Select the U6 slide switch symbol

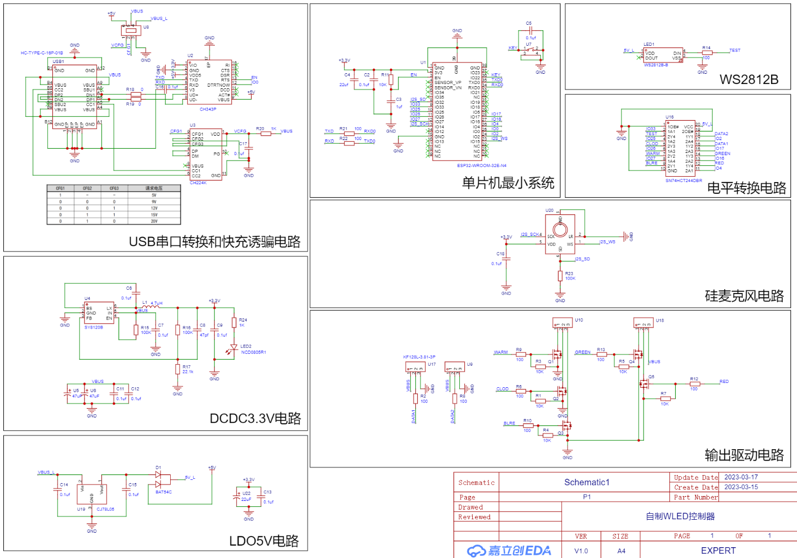point(131,30)
